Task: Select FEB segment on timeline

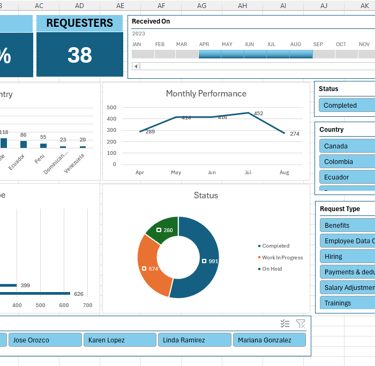Action: pos(165,54)
